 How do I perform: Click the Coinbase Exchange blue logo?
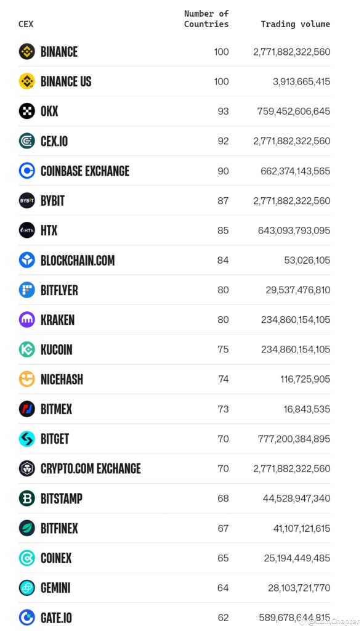(x=27, y=171)
